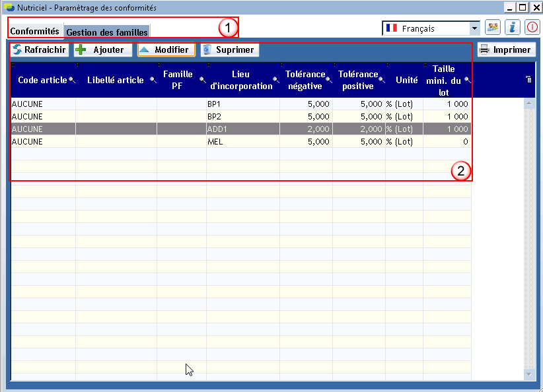Click AUCUNE in the BP2 row

pos(27,117)
